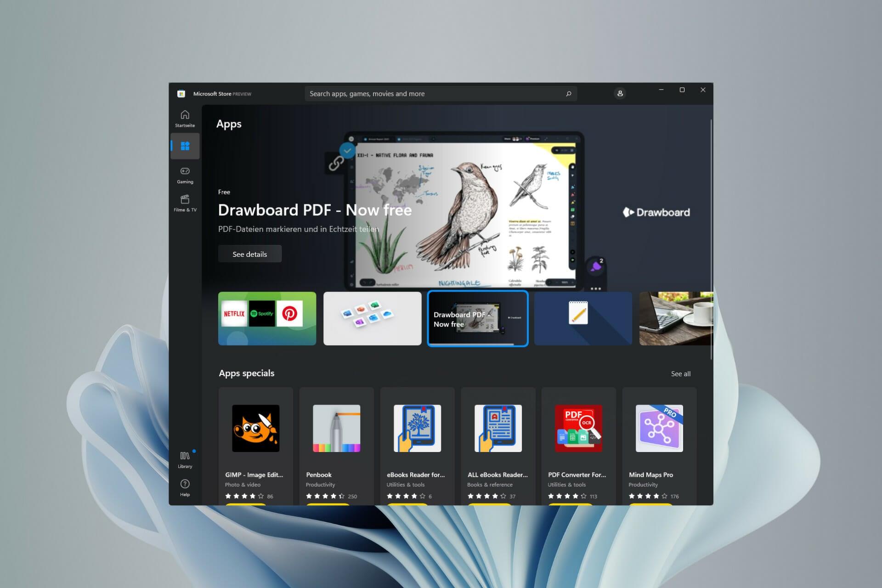The width and height of the screenshot is (882, 588).
Task: Select the Apps sidebar icon
Action: click(185, 146)
